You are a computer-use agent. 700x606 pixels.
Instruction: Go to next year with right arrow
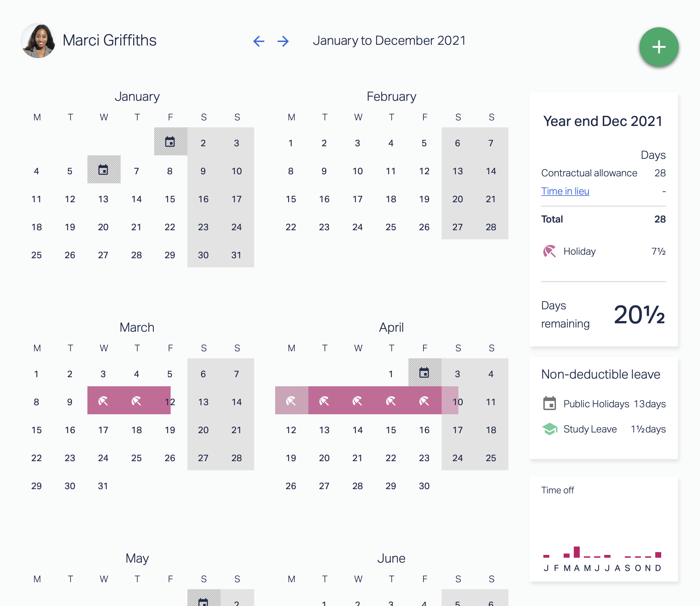click(x=283, y=41)
